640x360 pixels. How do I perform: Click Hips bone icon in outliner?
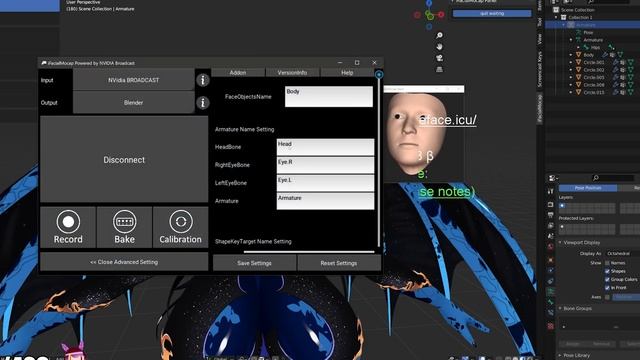coord(586,47)
